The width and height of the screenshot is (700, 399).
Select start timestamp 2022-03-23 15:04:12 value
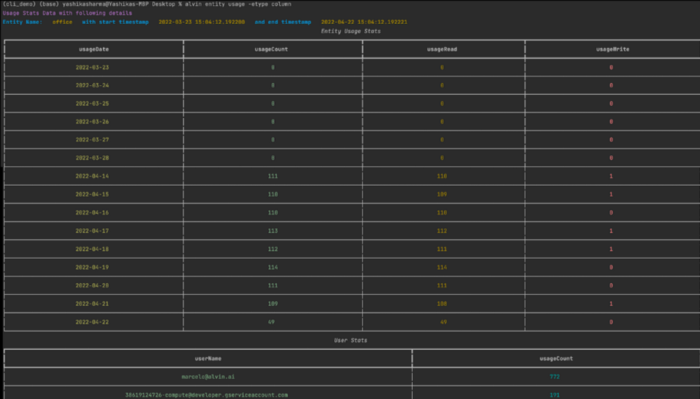tap(202, 22)
